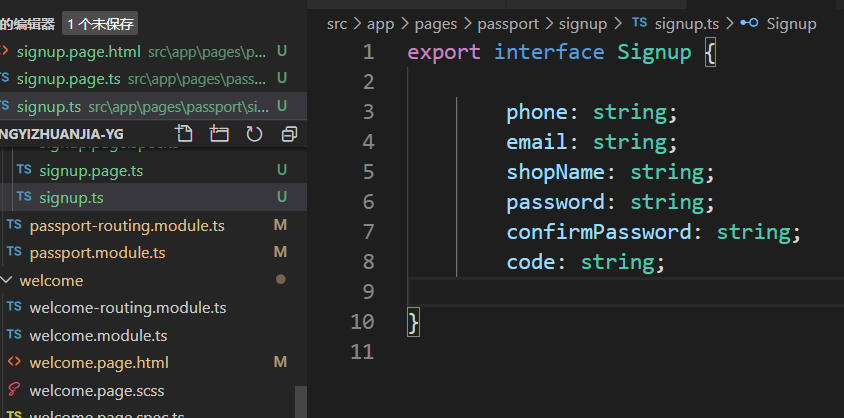This screenshot has height=418, width=844.
Task: Collapse all folders with the collapse icon
Action: (x=290, y=133)
